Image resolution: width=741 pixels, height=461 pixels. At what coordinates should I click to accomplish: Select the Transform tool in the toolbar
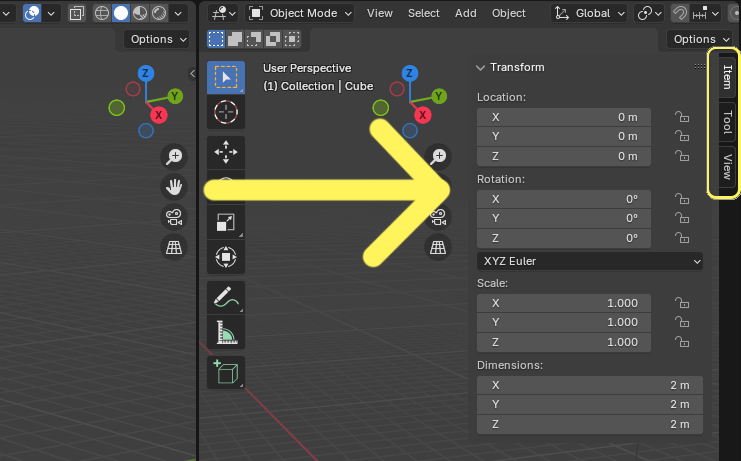pos(226,258)
